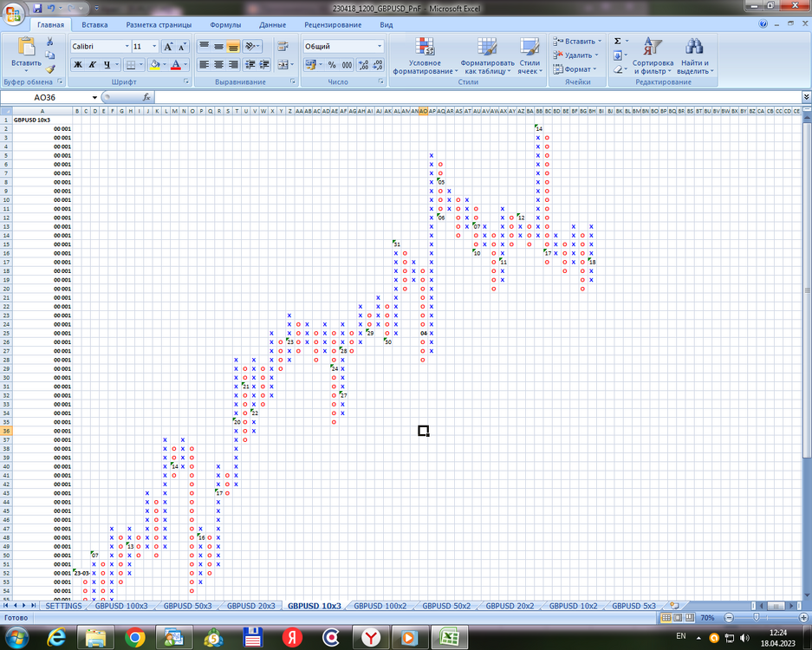
Task: Click the Cut scissors icon
Action: 50,42
